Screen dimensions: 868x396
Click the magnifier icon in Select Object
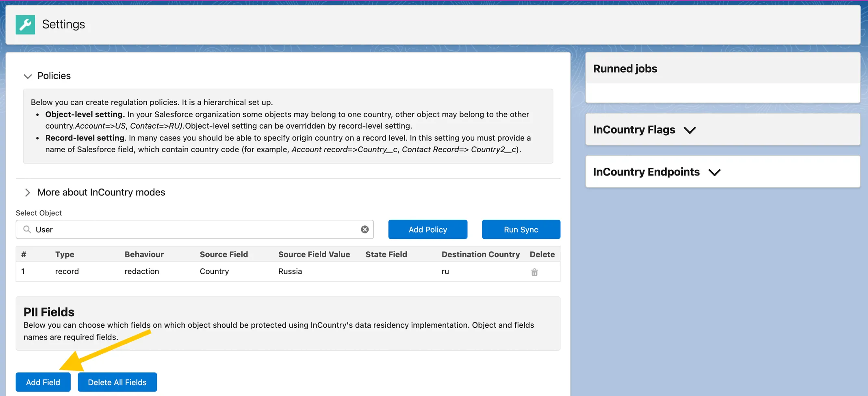pyautogui.click(x=27, y=229)
